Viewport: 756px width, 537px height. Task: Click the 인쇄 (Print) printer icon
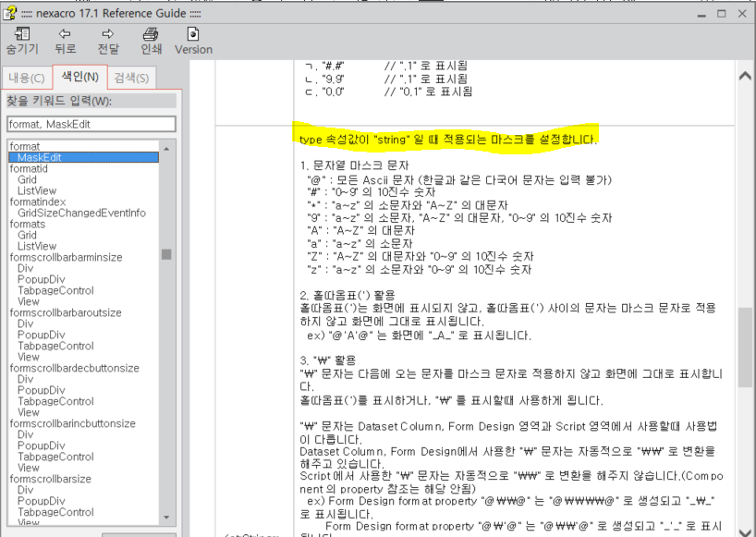pyautogui.click(x=151, y=34)
